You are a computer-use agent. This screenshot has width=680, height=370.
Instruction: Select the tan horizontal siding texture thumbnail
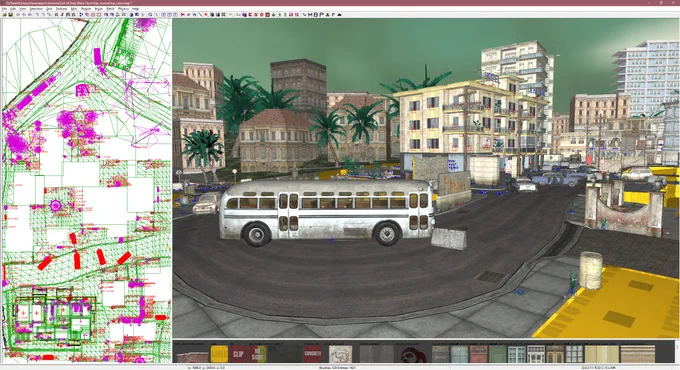(638, 354)
